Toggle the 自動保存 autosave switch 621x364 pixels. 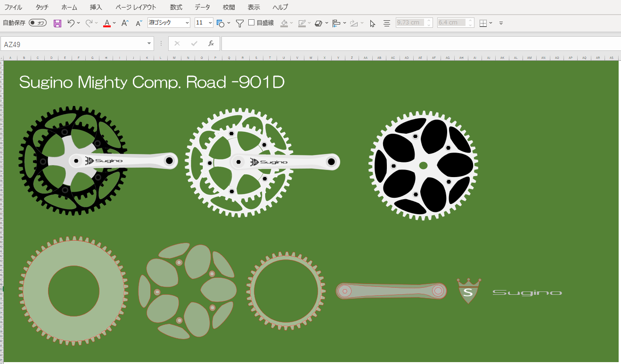pyautogui.click(x=38, y=23)
